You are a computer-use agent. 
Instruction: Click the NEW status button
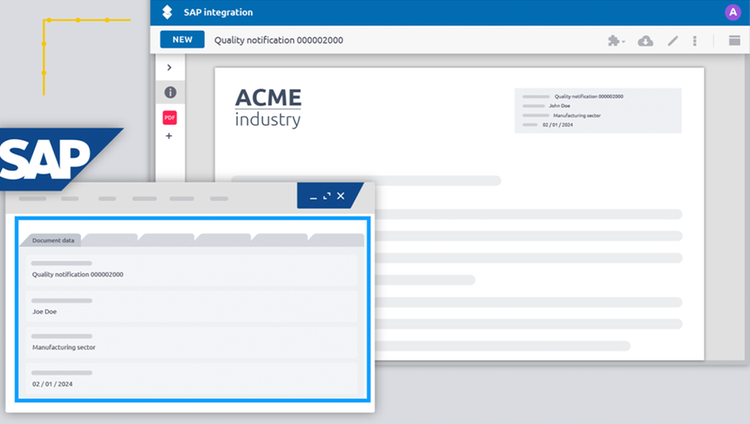click(182, 39)
